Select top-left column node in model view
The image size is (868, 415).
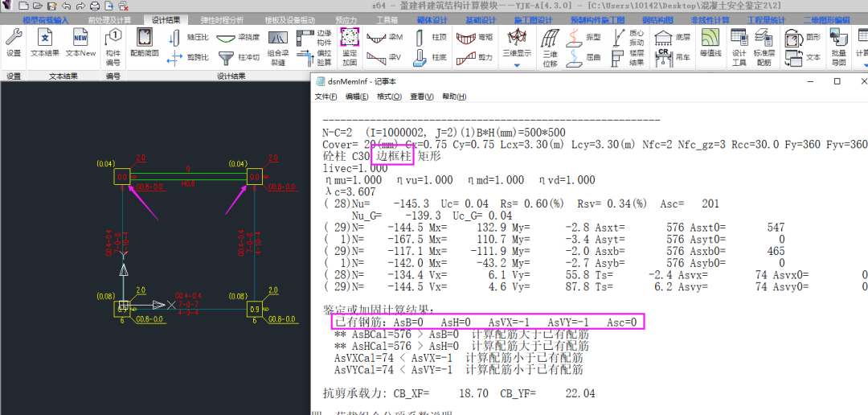[x=122, y=177]
